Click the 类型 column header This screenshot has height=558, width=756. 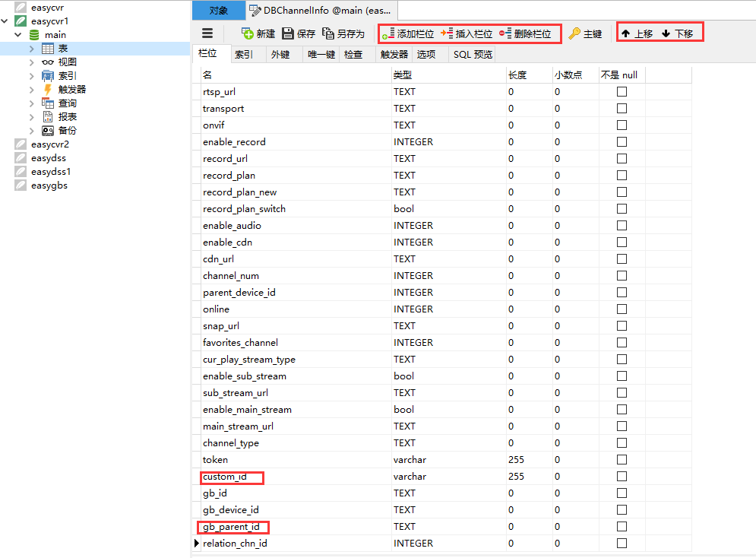[x=449, y=75]
